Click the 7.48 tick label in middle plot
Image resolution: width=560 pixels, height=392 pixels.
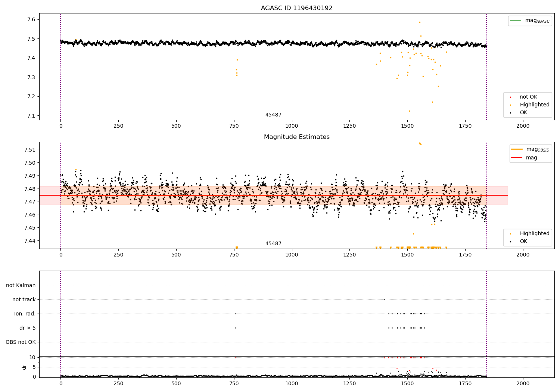point(29,189)
